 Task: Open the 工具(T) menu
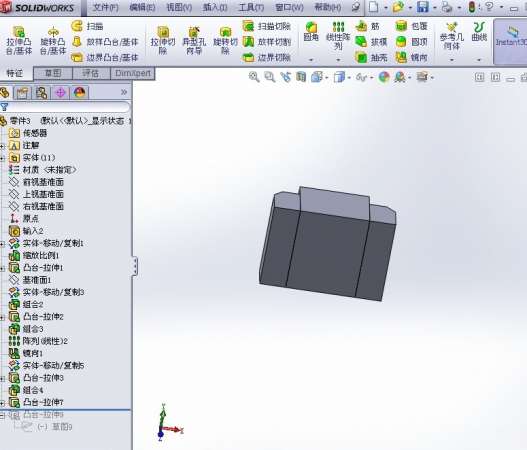[x=251, y=7]
